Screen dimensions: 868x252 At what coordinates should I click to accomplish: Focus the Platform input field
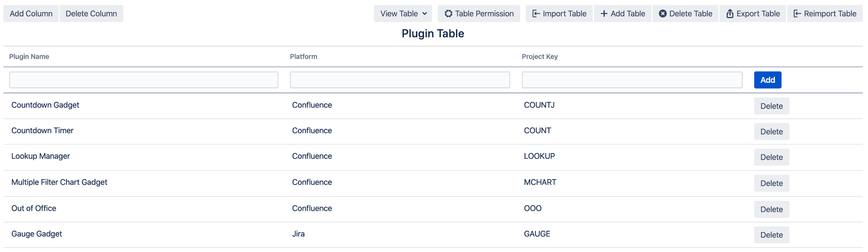(399, 80)
